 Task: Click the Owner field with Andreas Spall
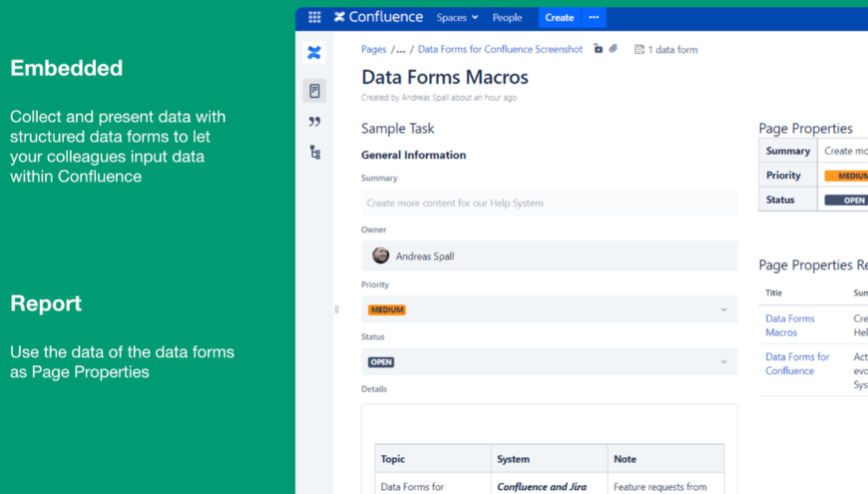pos(549,256)
